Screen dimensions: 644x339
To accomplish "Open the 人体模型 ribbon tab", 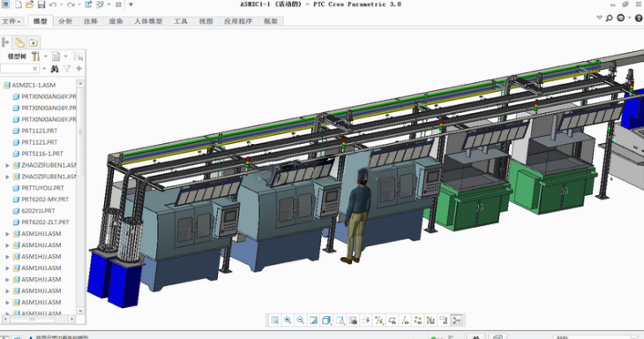I will (148, 21).
